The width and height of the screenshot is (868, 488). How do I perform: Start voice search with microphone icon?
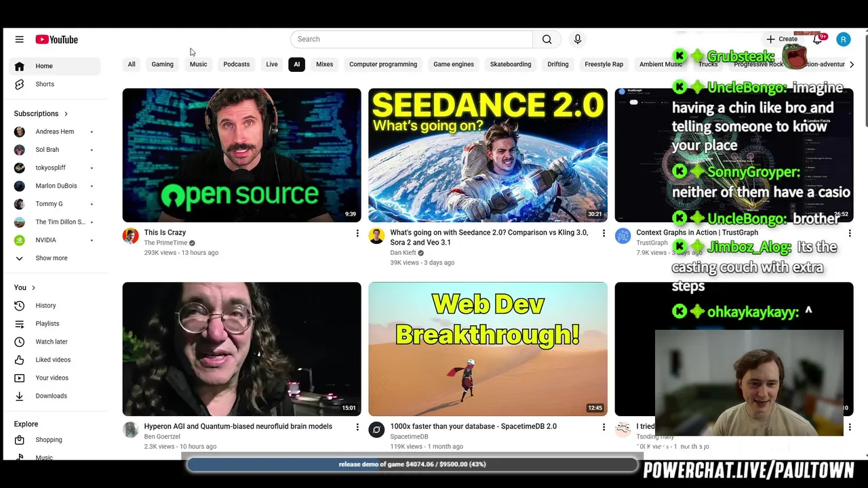click(578, 39)
